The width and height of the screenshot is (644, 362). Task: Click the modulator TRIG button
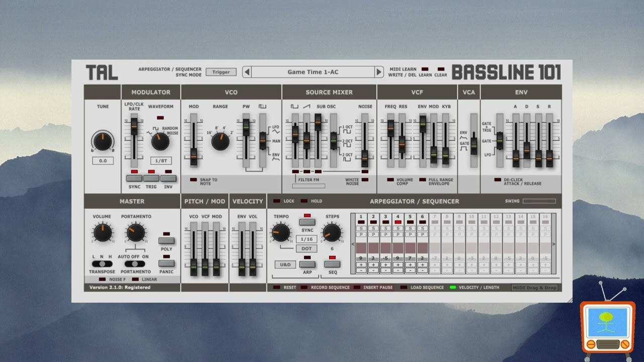click(151, 178)
